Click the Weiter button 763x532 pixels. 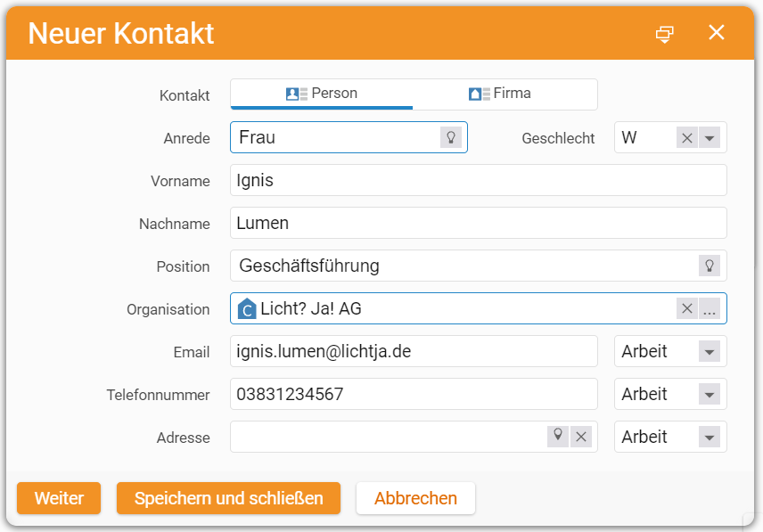59,498
